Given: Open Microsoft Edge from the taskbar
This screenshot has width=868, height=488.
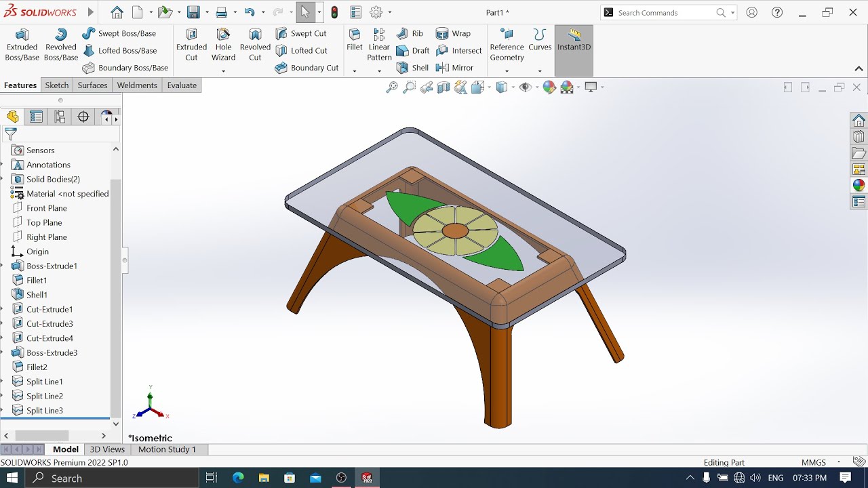Looking at the screenshot, I should tap(238, 478).
